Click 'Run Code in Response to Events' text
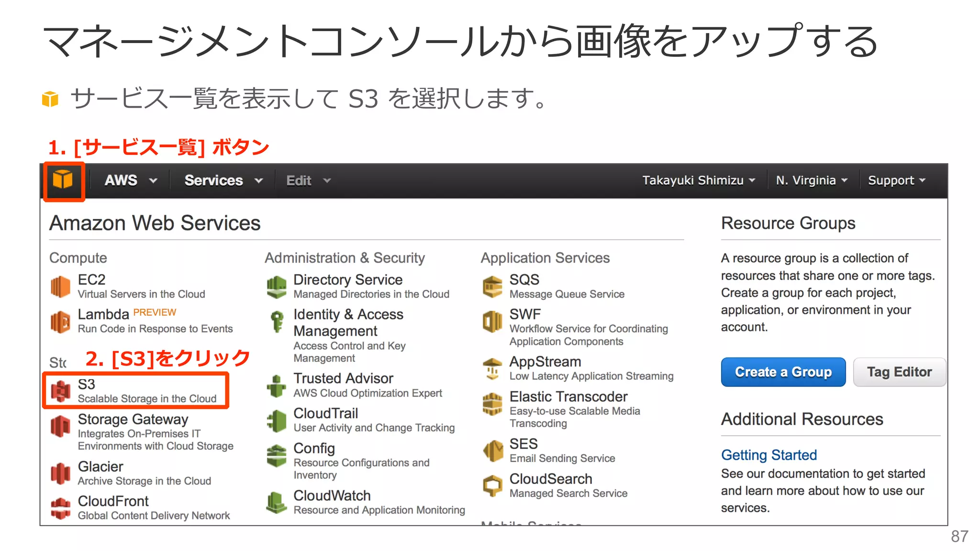 [x=155, y=329]
